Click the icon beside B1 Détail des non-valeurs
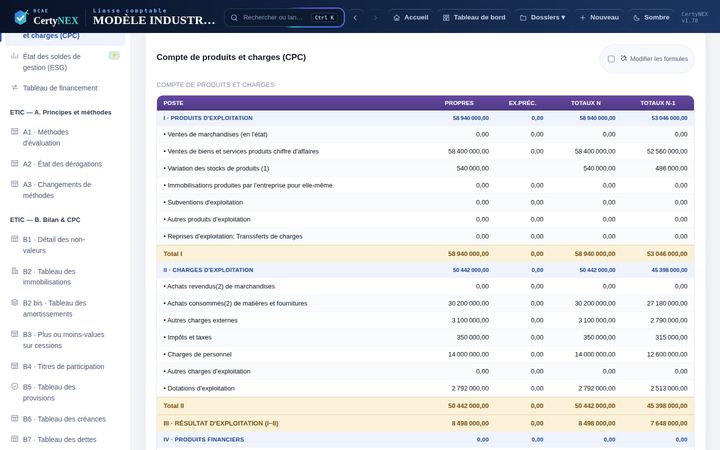720x450 pixels. point(15,239)
